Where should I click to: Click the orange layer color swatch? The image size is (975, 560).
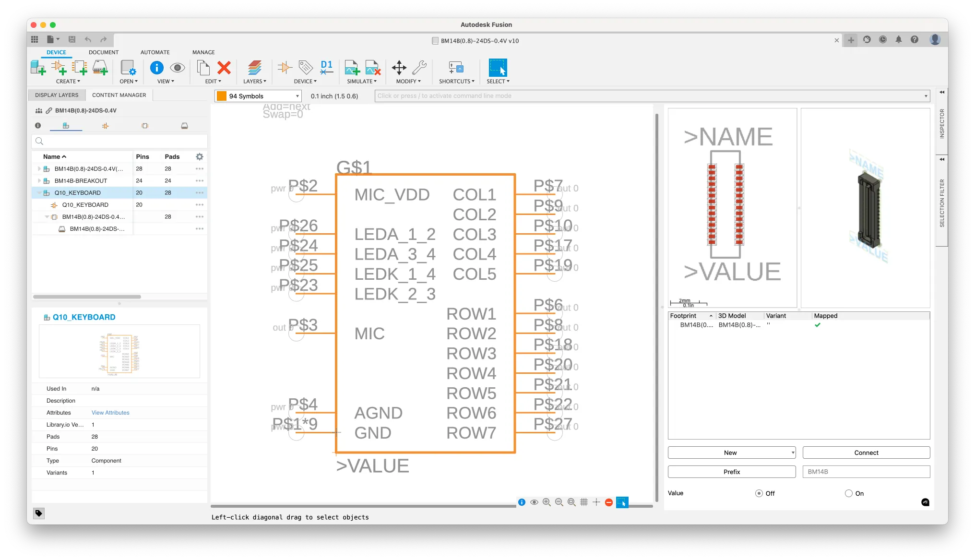221,96
